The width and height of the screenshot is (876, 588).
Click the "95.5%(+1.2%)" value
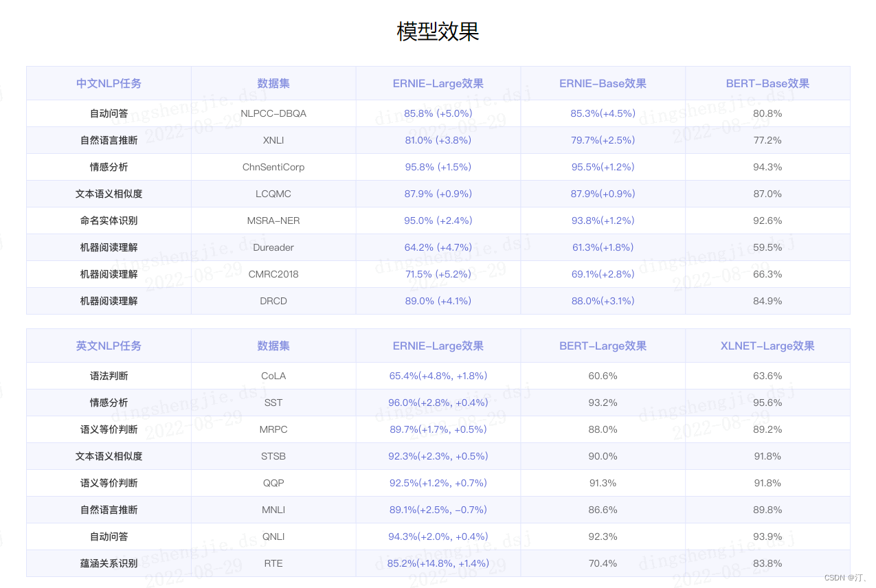[603, 167]
